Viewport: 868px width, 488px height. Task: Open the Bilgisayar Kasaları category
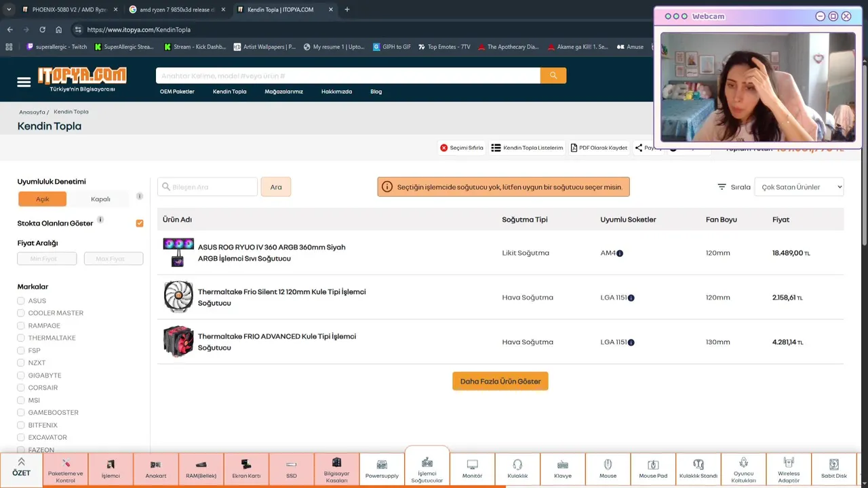pos(336,470)
